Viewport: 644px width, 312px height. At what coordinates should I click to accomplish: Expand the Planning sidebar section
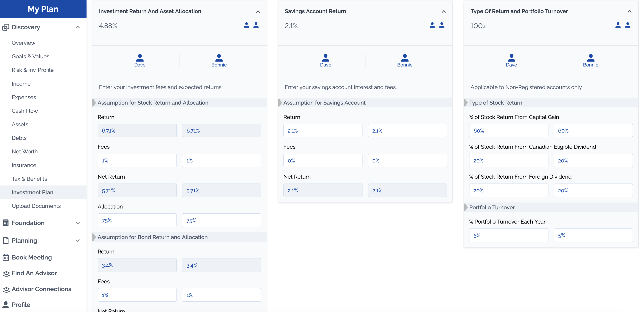click(x=78, y=241)
